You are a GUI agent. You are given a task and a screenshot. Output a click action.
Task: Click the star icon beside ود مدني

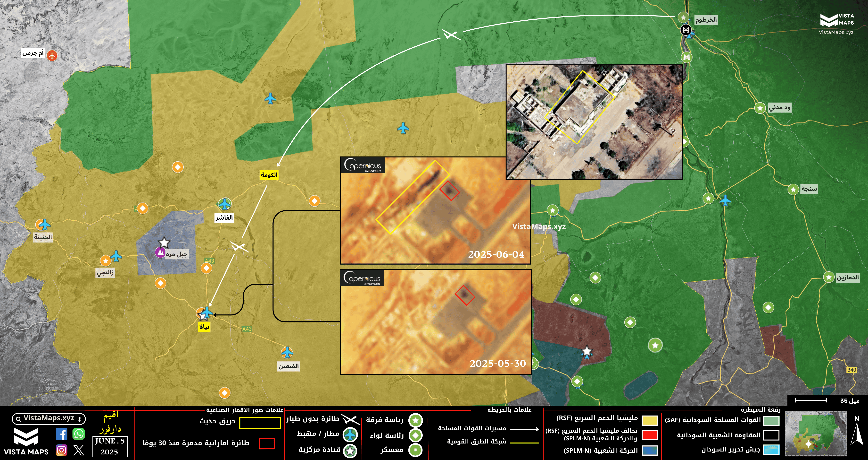pos(760,108)
